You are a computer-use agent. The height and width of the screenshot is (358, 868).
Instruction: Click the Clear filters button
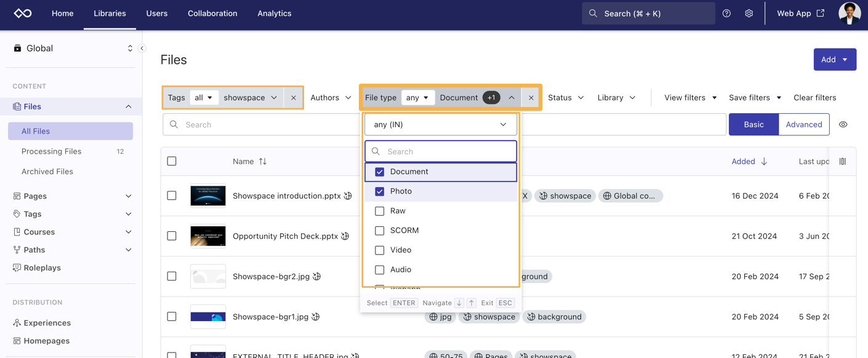814,98
